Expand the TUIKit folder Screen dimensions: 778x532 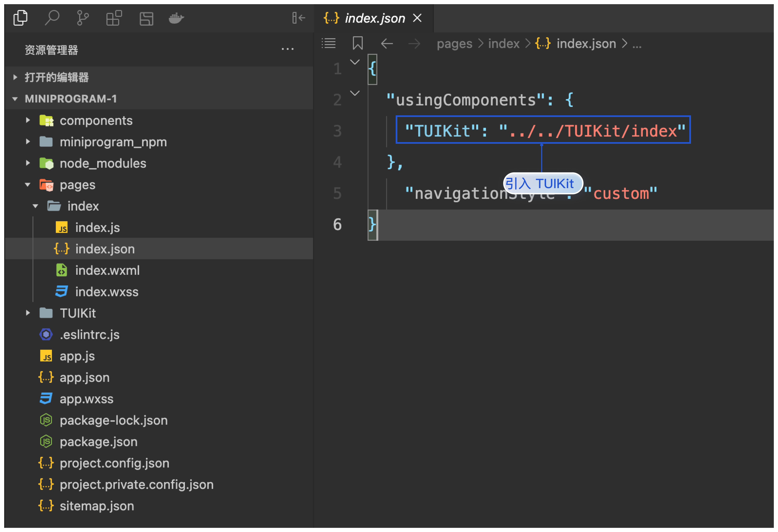coord(28,313)
